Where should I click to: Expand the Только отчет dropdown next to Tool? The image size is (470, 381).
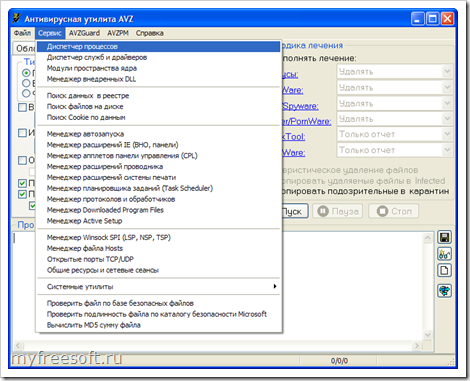[447, 134]
